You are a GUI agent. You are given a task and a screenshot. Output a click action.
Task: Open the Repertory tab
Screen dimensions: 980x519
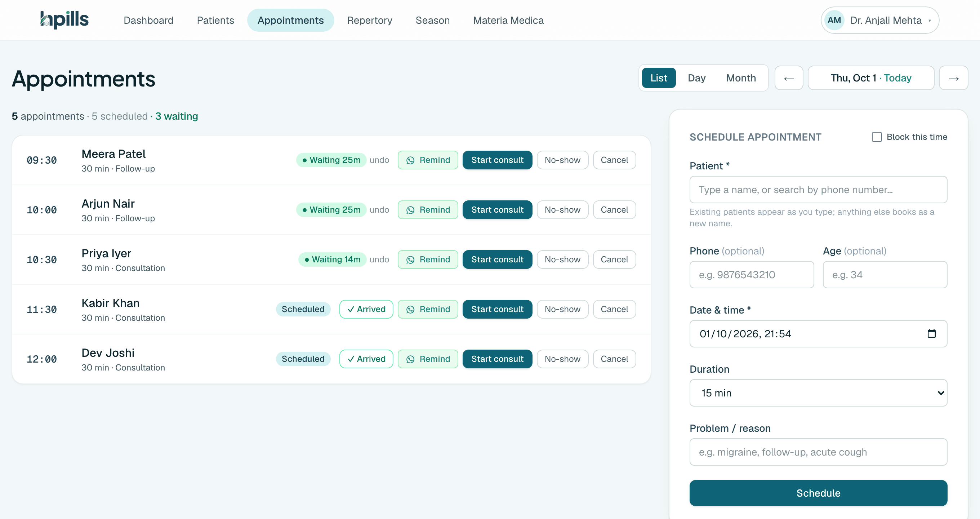click(x=369, y=20)
